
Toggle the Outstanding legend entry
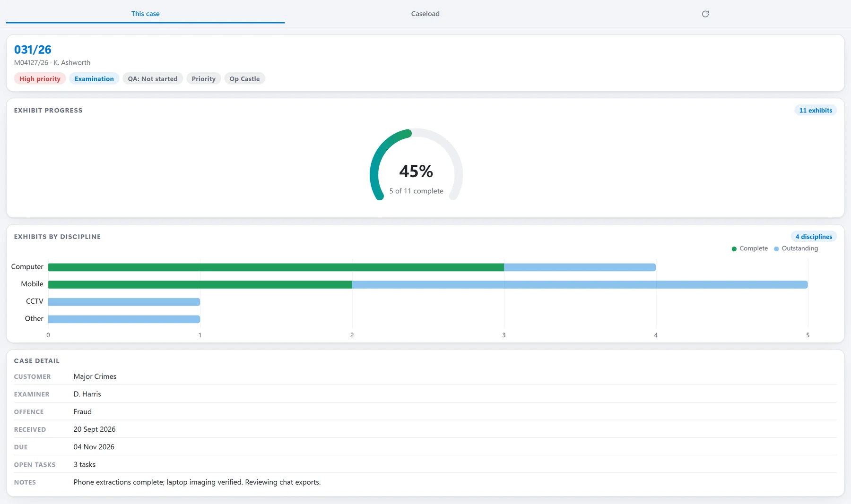(796, 248)
